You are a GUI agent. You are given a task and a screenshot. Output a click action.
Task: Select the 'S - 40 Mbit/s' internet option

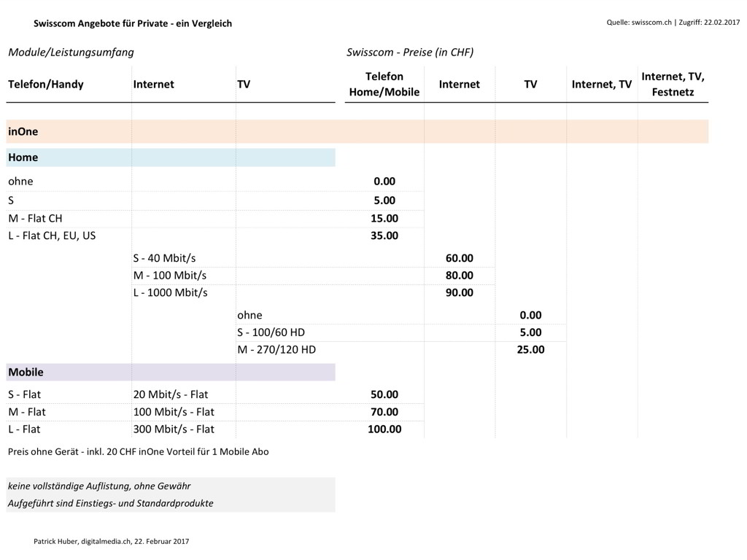(x=164, y=258)
